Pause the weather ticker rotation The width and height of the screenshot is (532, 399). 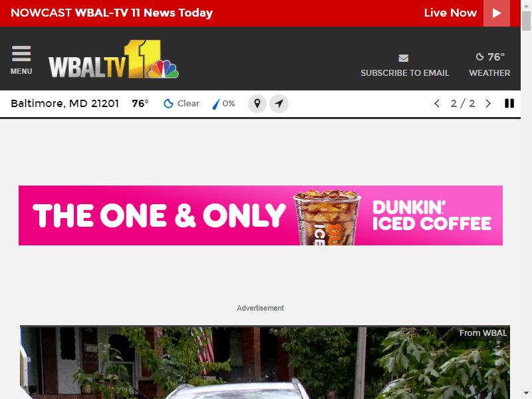coord(509,104)
